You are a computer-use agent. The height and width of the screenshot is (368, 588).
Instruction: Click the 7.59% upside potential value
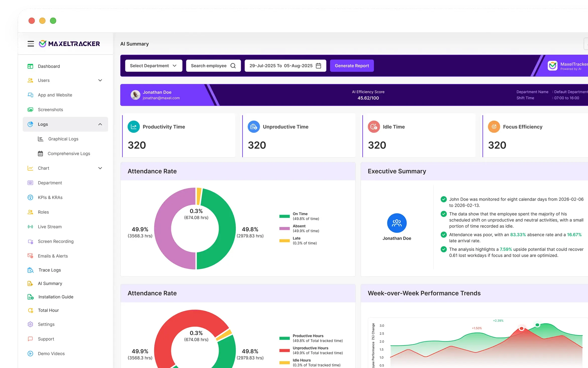(506, 249)
